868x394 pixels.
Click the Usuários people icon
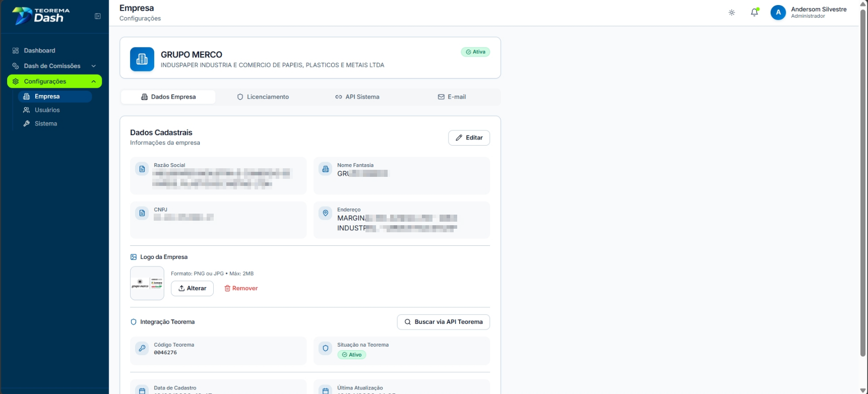(27, 110)
